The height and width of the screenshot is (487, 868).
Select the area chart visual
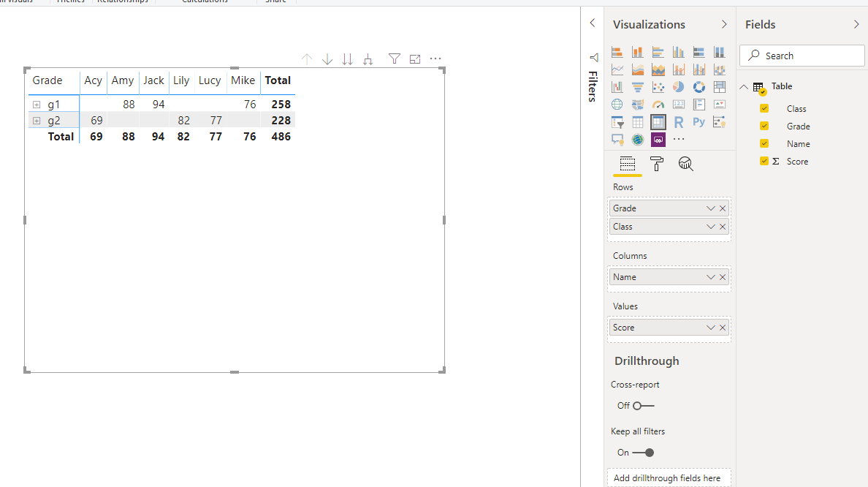click(x=638, y=69)
